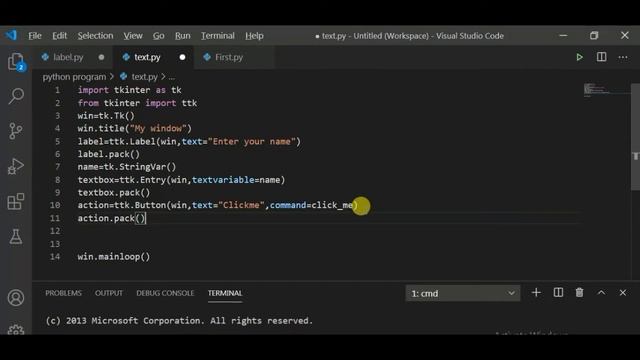The height and width of the screenshot is (360, 640).
Task: Click 'win.title("My window")' line
Action: tap(134, 129)
